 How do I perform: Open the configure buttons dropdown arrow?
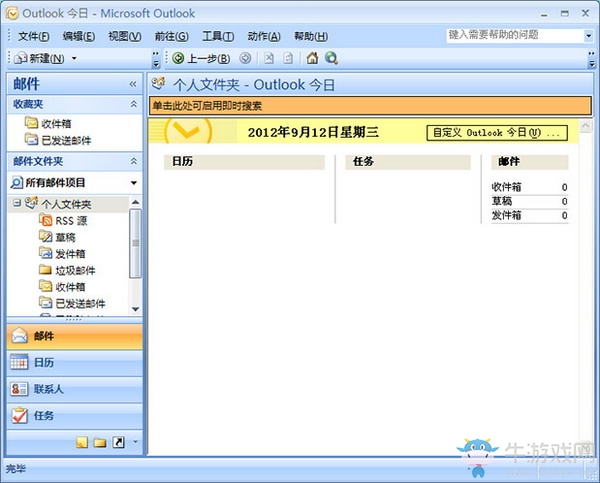pos(135,442)
